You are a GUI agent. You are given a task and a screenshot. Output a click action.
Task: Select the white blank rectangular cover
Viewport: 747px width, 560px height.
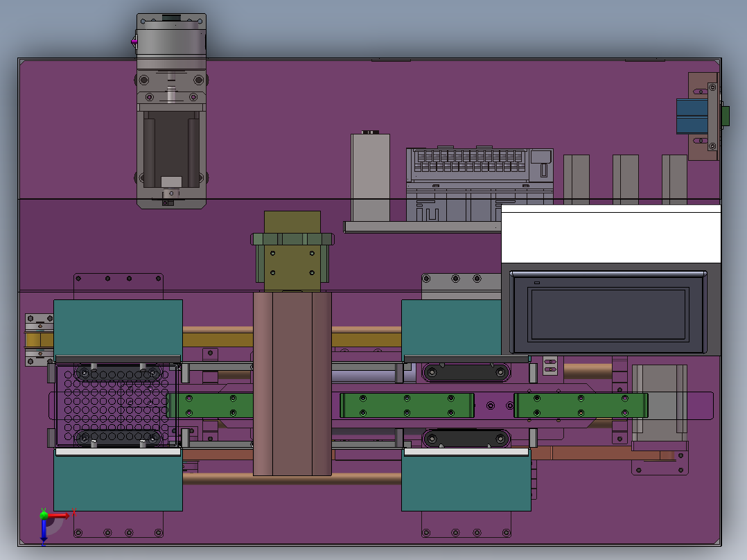click(x=611, y=234)
